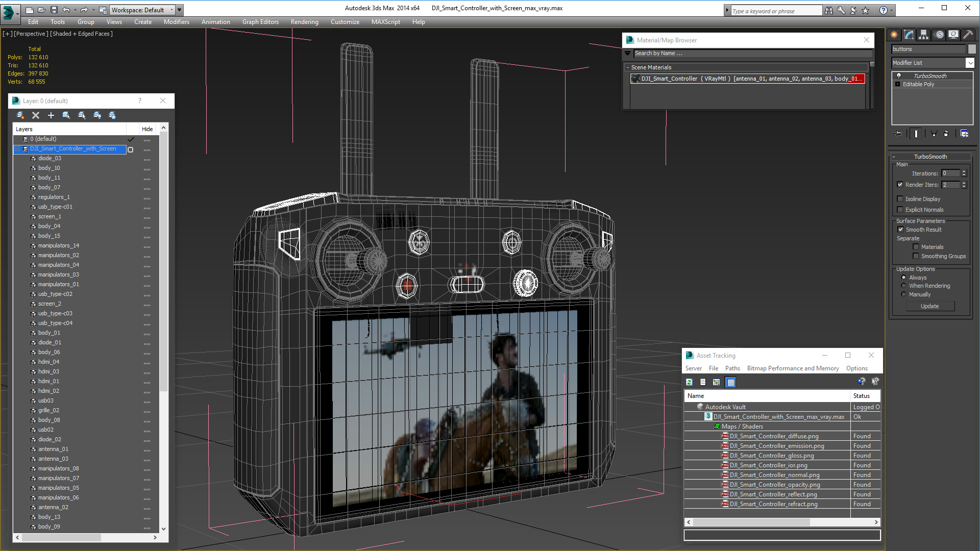Click the Update button in TurboSmooth
This screenshot has height=551, width=980.
tap(929, 306)
